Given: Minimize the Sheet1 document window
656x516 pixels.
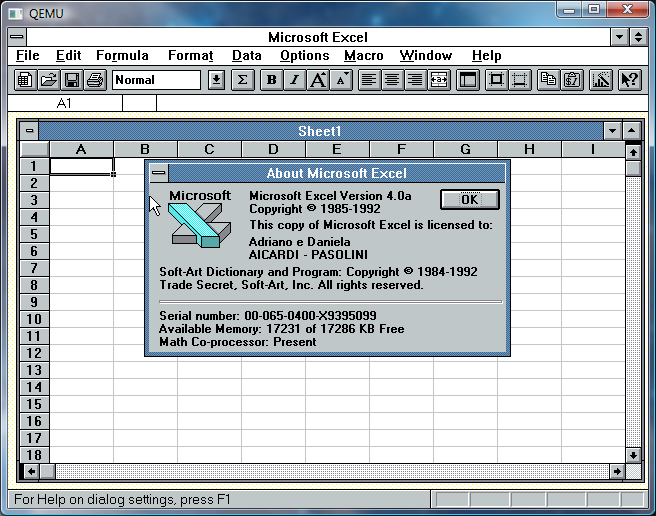Looking at the screenshot, I should [x=612, y=131].
